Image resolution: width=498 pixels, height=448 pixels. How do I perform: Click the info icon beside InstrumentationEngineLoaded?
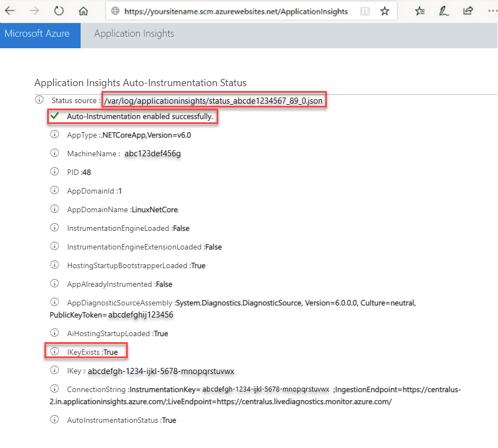pyautogui.click(x=55, y=228)
